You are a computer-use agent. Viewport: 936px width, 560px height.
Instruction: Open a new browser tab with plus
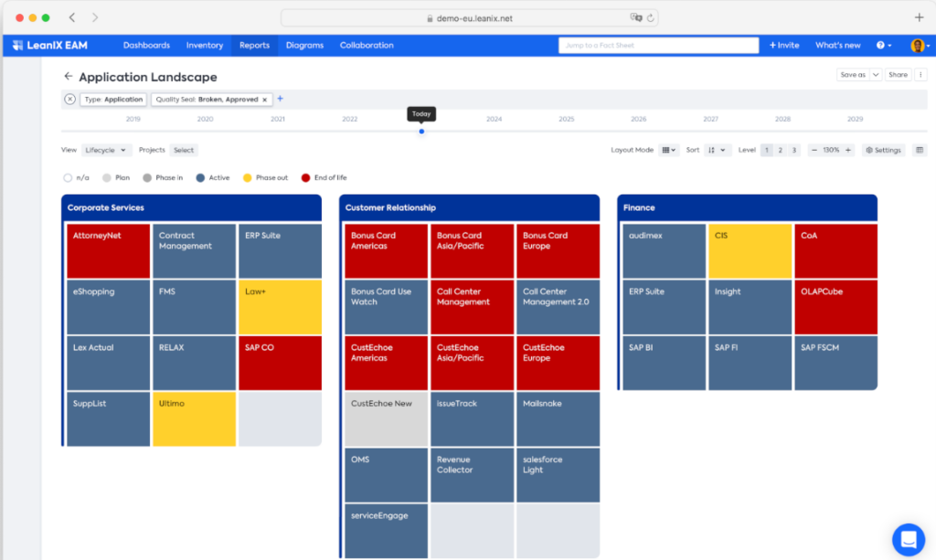pos(919,17)
